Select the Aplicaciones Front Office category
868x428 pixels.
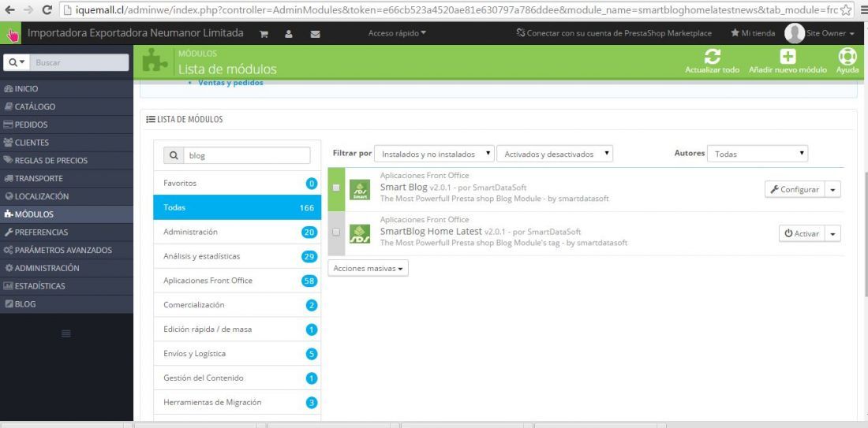point(237,281)
